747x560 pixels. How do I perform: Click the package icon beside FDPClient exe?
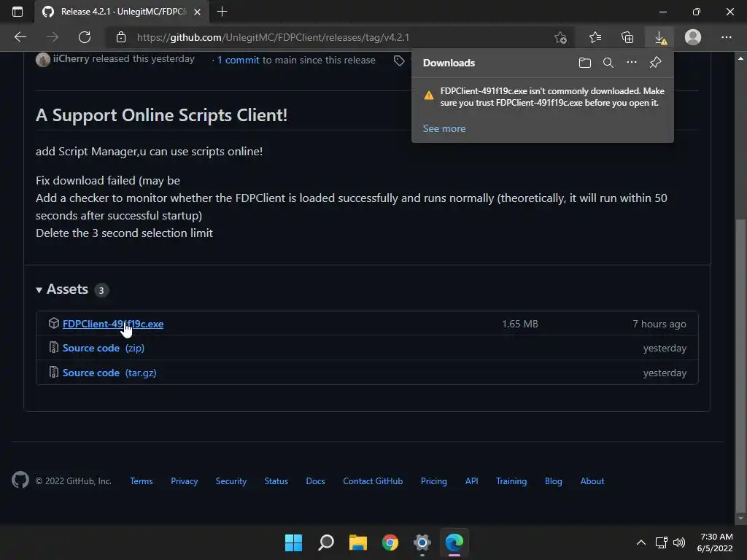[x=54, y=323]
